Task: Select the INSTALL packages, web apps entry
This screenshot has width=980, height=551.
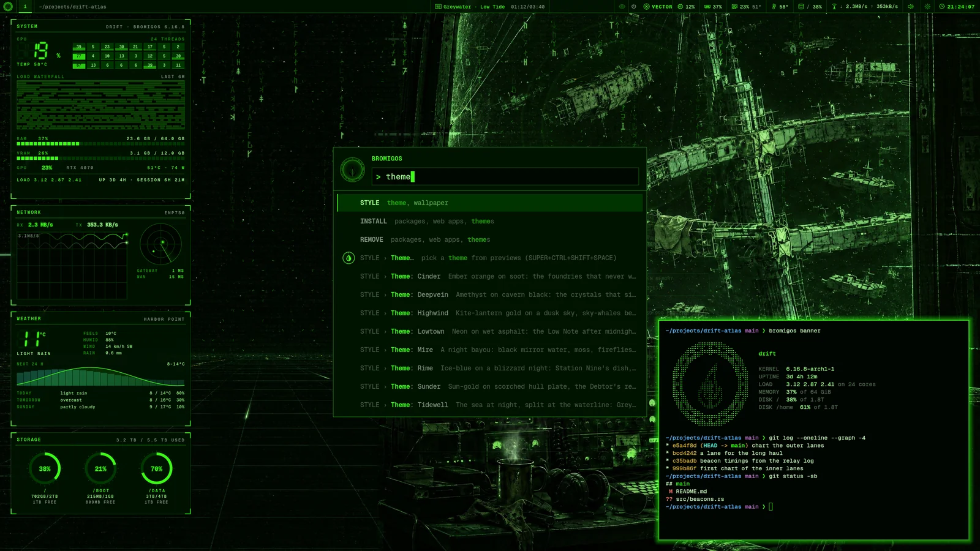Action: coord(490,221)
